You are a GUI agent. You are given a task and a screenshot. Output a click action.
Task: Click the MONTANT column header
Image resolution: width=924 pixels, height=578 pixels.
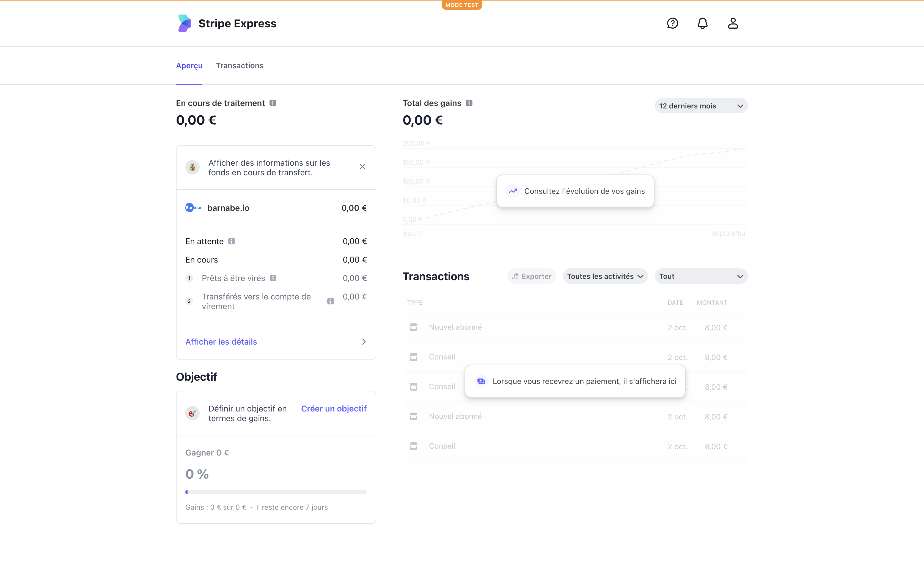click(x=712, y=302)
